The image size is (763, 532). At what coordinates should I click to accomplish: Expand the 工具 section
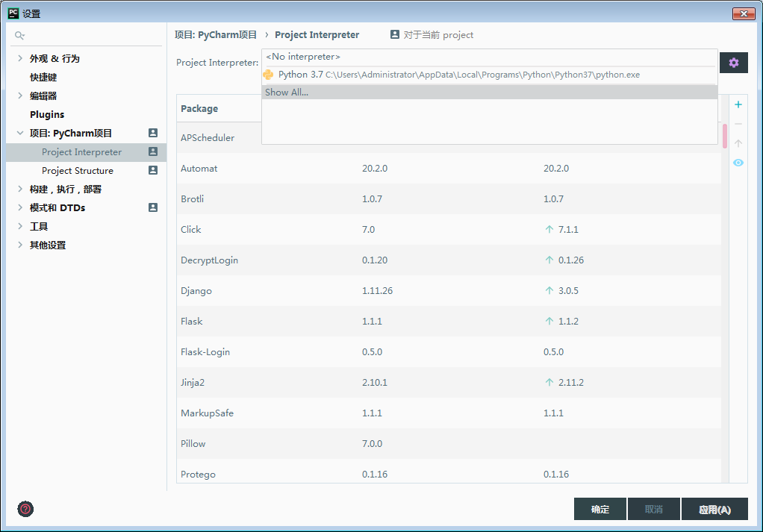click(20, 226)
